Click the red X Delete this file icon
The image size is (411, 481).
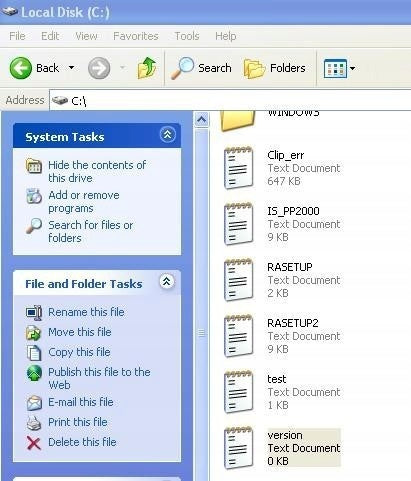point(34,443)
